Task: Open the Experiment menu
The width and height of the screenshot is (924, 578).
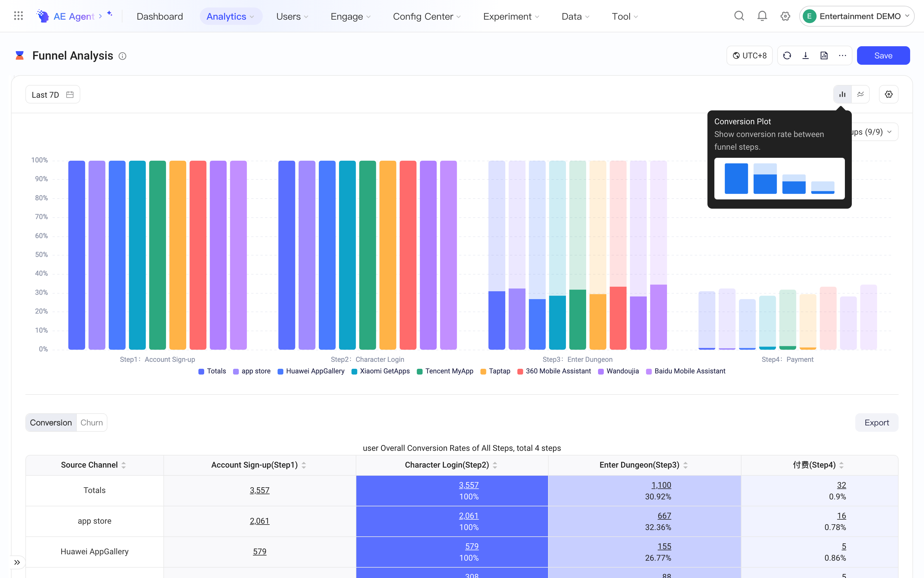Action: pyautogui.click(x=511, y=16)
